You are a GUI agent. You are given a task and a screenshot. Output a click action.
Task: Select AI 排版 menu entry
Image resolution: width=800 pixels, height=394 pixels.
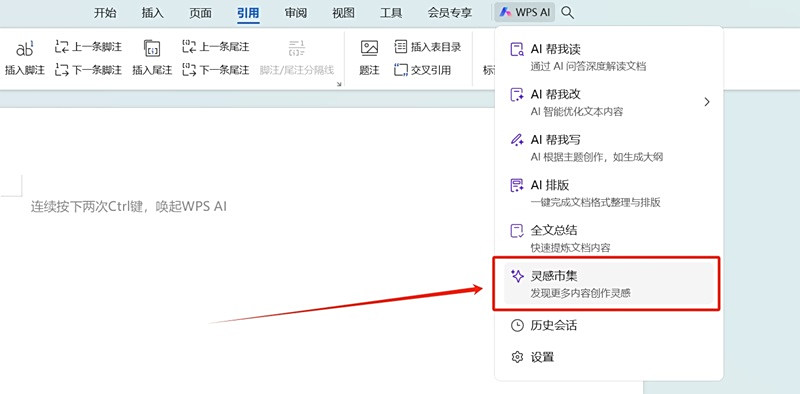click(609, 193)
